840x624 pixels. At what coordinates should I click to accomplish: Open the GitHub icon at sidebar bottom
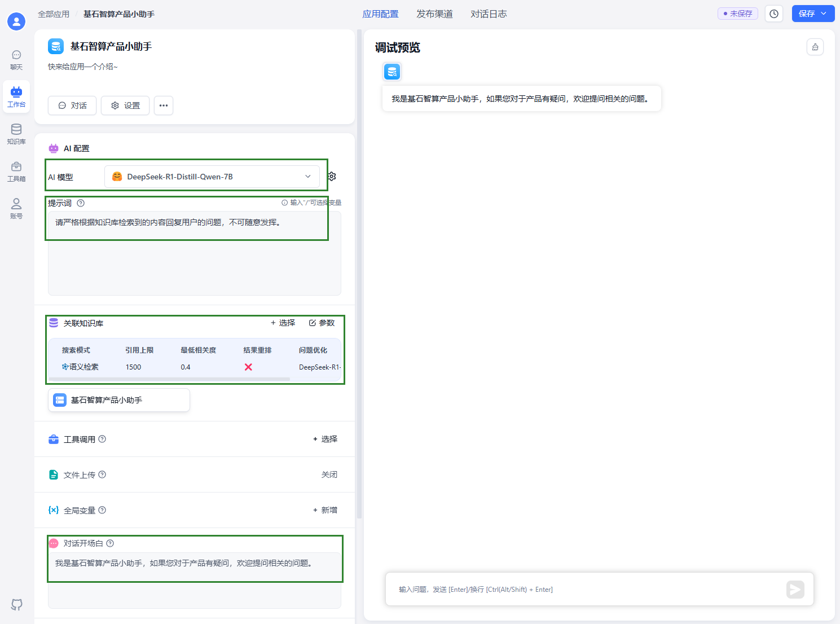16,604
